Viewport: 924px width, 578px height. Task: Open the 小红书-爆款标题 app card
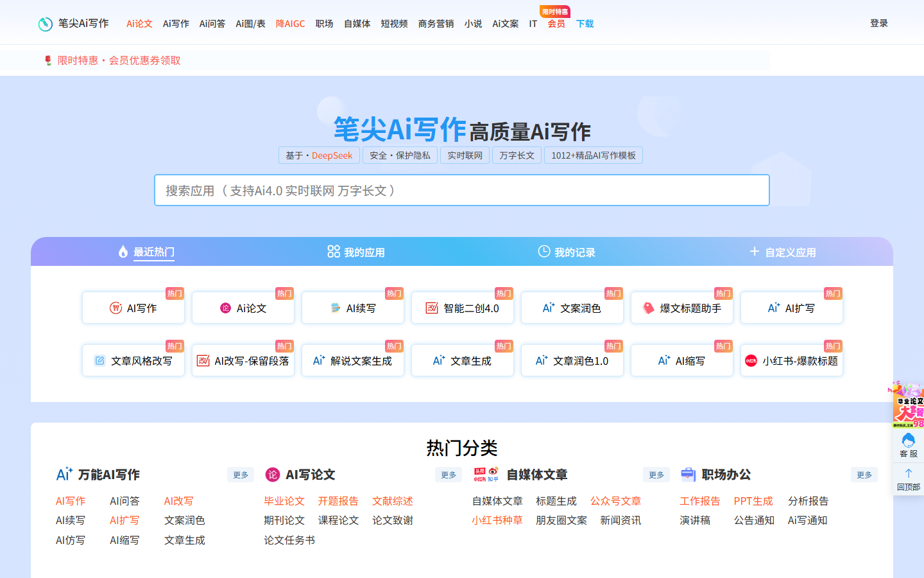[792, 360]
